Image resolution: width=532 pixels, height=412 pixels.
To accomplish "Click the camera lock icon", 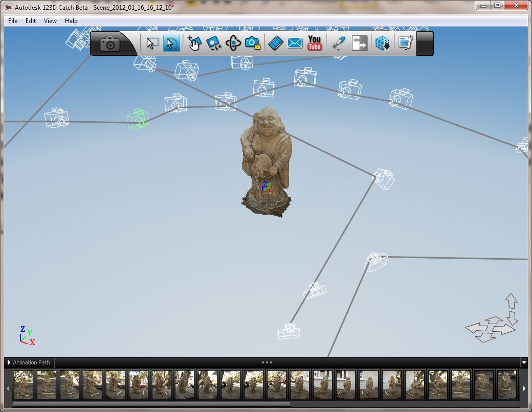I will (x=253, y=43).
